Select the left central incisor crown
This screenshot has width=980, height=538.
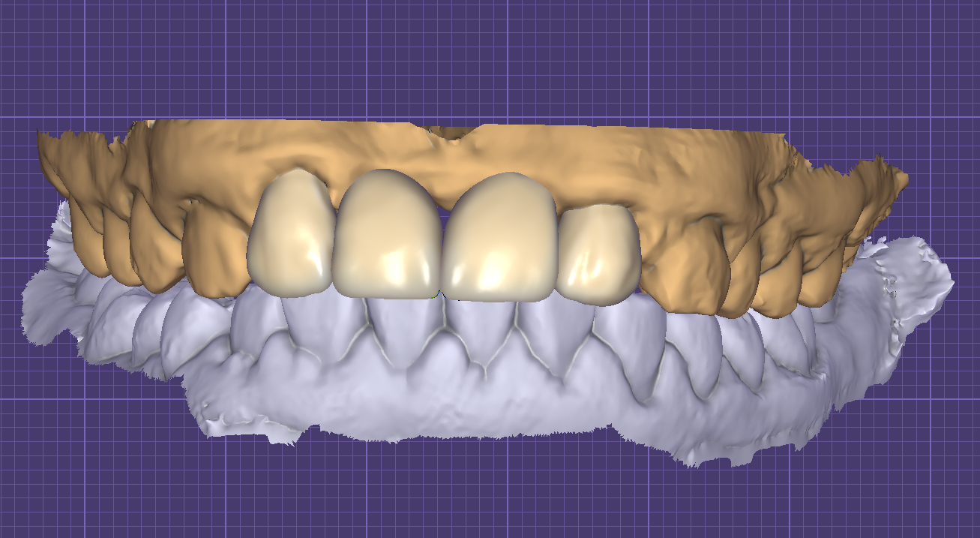click(x=387, y=236)
